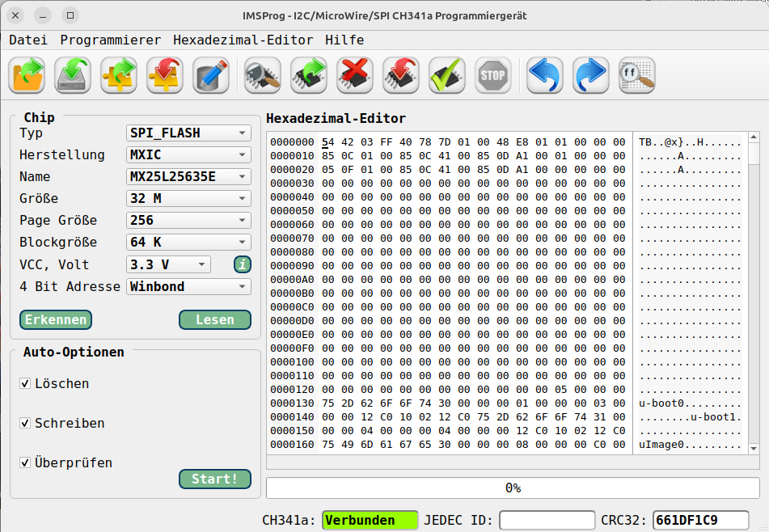This screenshot has height=532, width=769.
Task: Click the edit chip database pencil icon
Action: [211, 75]
